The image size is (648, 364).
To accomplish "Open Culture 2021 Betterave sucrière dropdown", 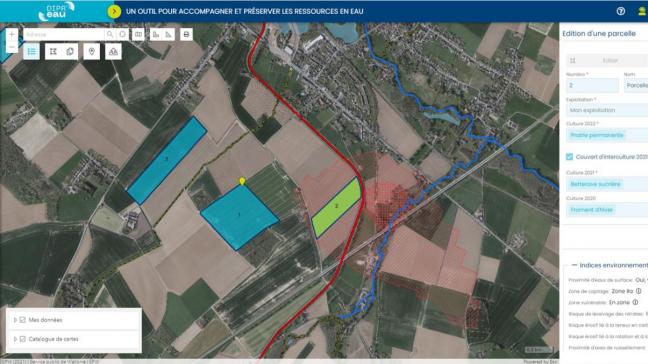I will (x=607, y=184).
